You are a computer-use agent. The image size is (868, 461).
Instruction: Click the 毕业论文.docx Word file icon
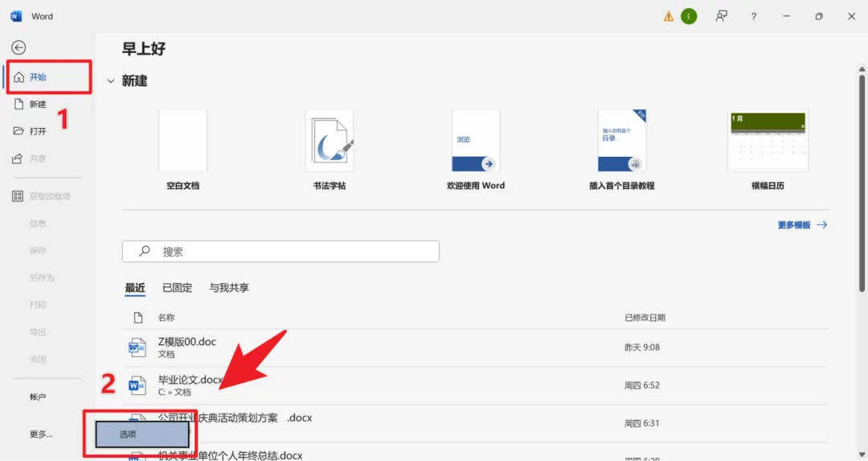click(x=137, y=385)
